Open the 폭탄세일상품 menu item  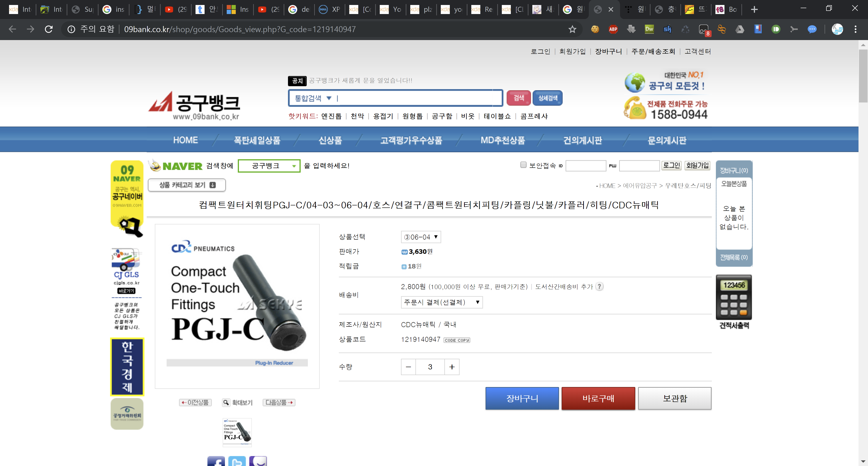pos(257,140)
